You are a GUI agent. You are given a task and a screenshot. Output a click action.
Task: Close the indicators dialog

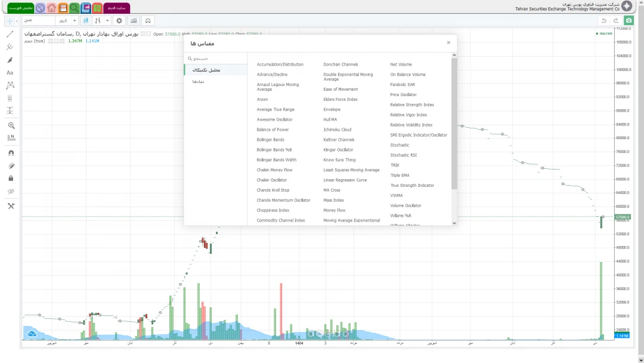(448, 43)
